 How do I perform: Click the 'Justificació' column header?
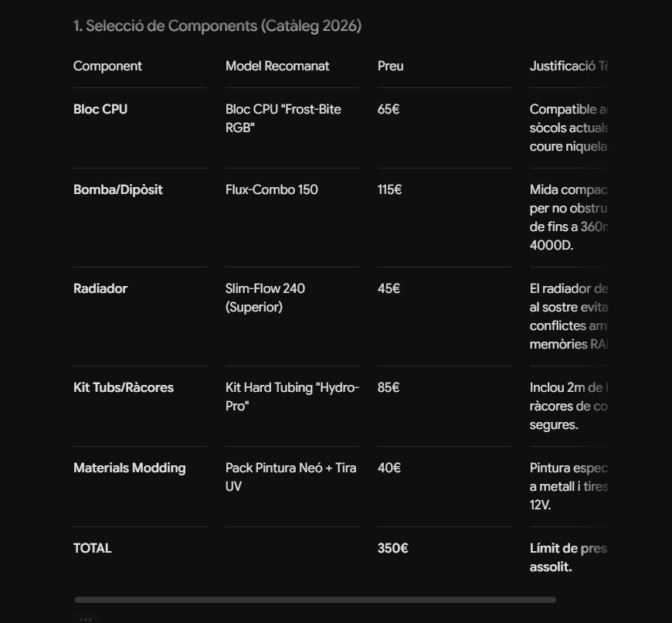click(568, 66)
